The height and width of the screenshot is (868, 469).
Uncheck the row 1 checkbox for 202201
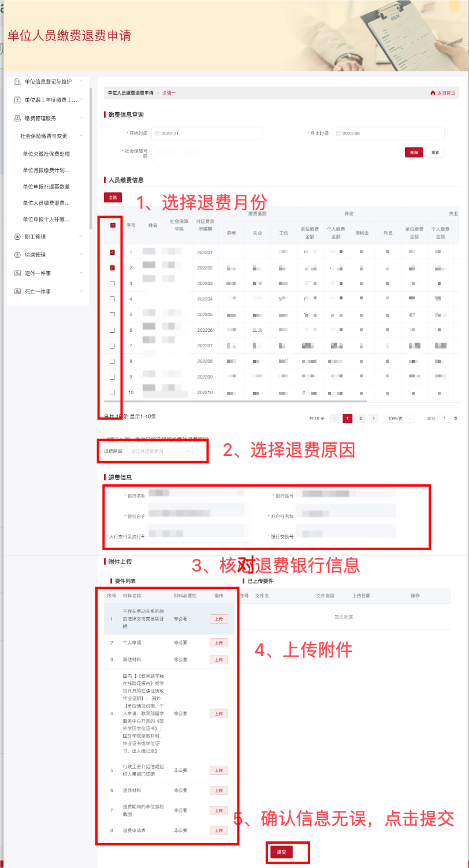click(113, 253)
